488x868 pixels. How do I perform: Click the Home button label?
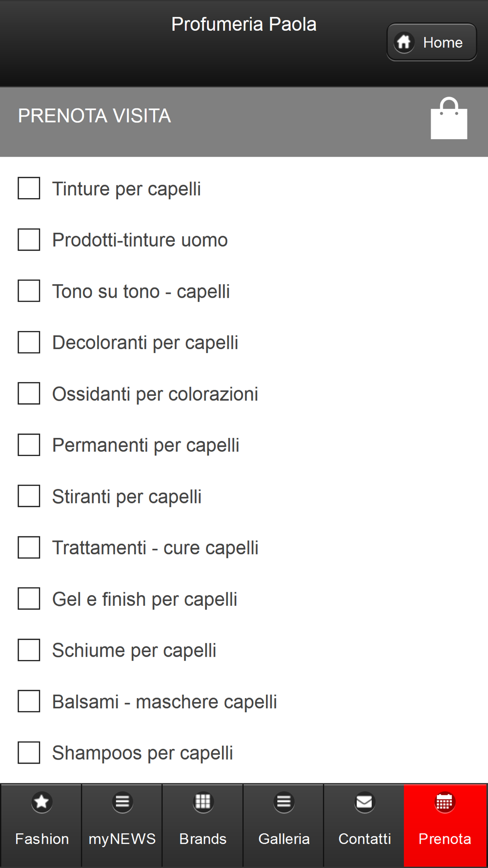[x=443, y=42]
